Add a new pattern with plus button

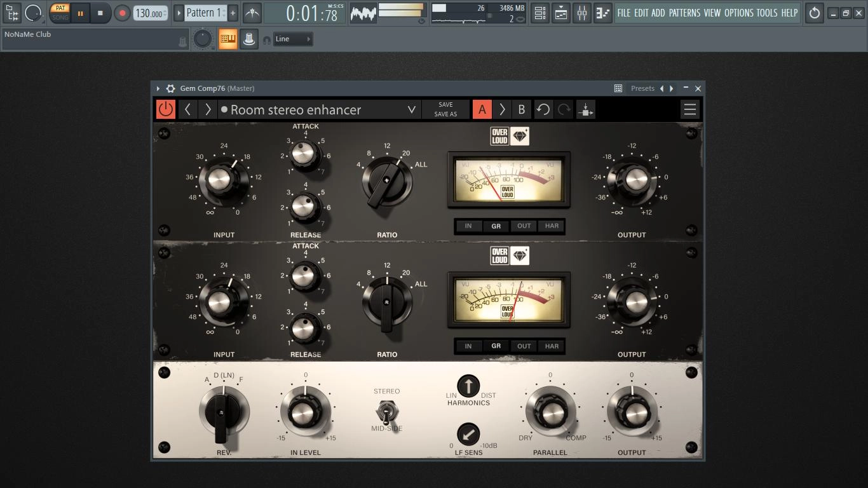(233, 13)
